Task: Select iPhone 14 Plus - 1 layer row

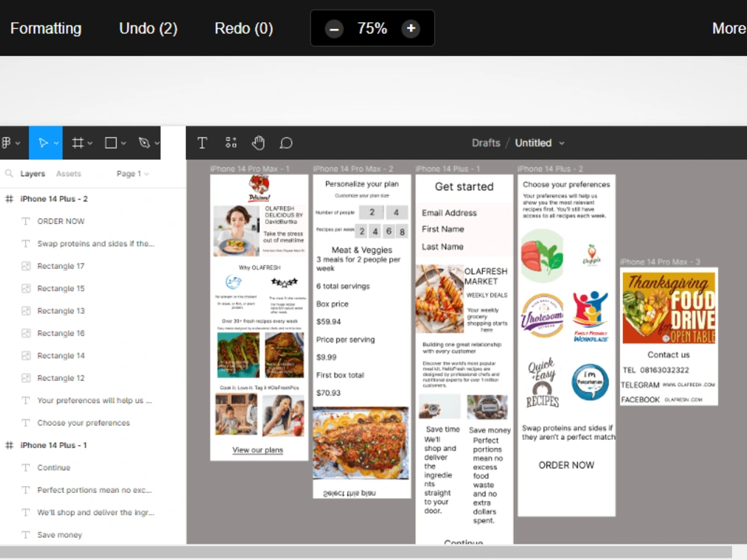Action: coord(93,445)
